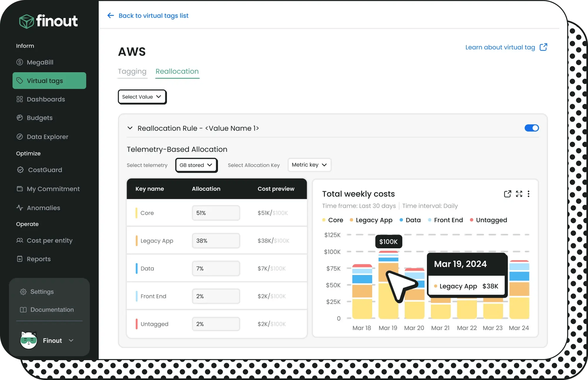This screenshot has width=588, height=380.
Task: Click the Front End allocation field
Action: point(216,296)
